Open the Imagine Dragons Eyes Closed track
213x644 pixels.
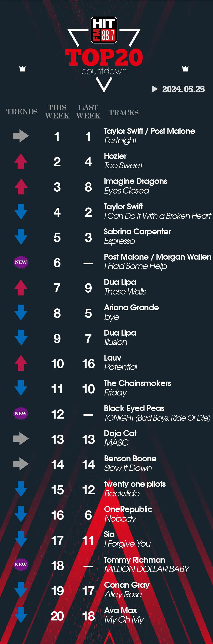pos(135,186)
